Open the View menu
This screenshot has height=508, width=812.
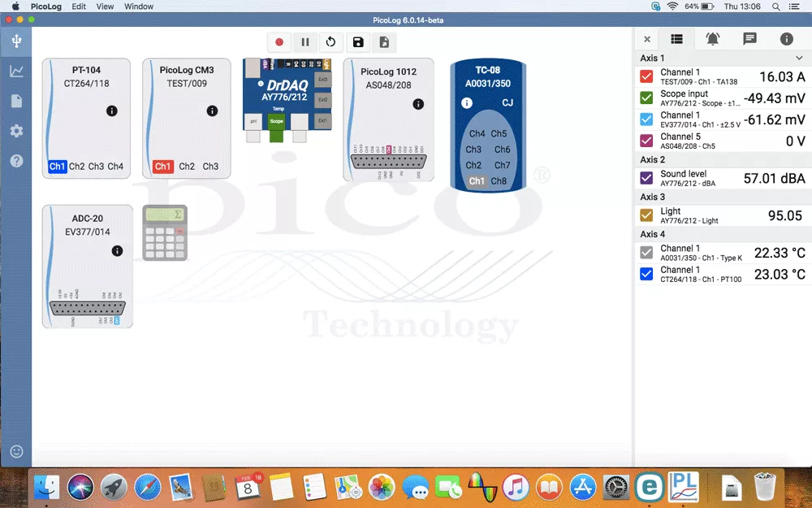105,7
